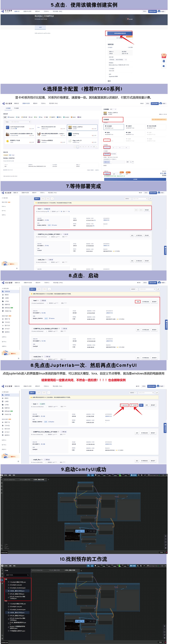Open 常见问题 (FAQ) menu in step 5 header
The height and width of the screenshot is (644, 170).
(x=57, y=11)
